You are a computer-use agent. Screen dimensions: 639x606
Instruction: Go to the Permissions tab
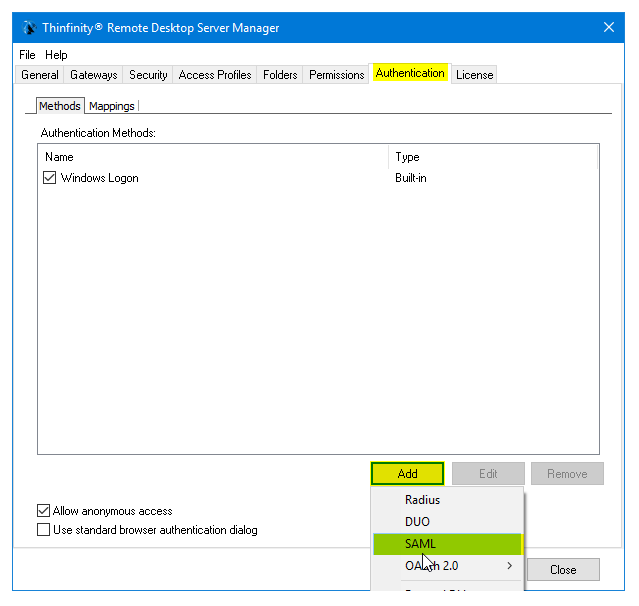336,75
